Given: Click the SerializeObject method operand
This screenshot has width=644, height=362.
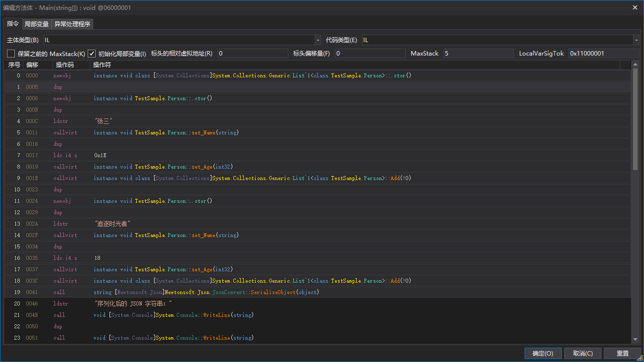Looking at the screenshot, I should pos(273,292).
